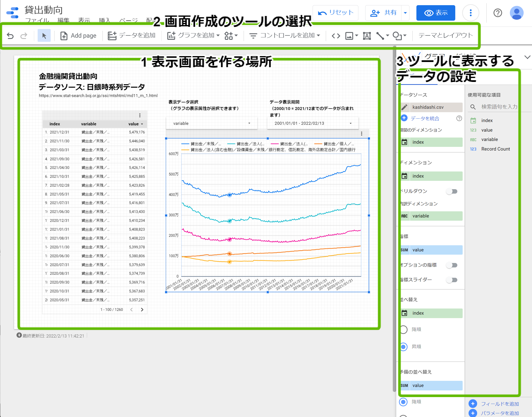Open the グラフを追加 dropdown
532x417 pixels.
pos(193,36)
